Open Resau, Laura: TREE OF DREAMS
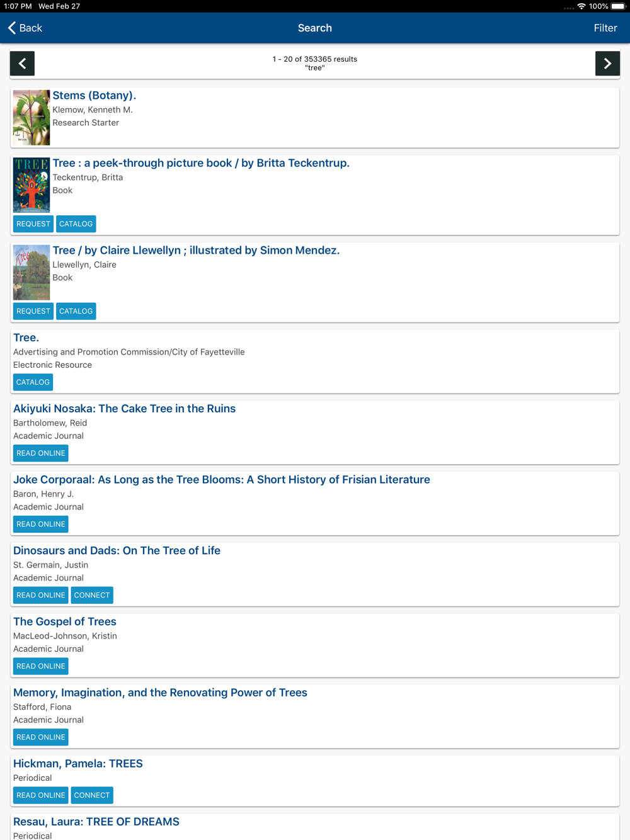Image resolution: width=630 pixels, height=840 pixels. coord(96,822)
